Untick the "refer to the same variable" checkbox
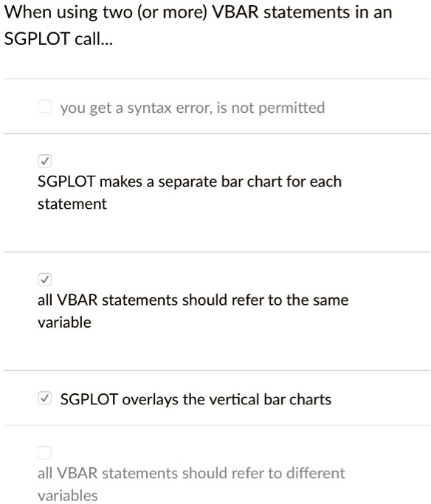The image size is (431, 504). pyautogui.click(x=45, y=280)
